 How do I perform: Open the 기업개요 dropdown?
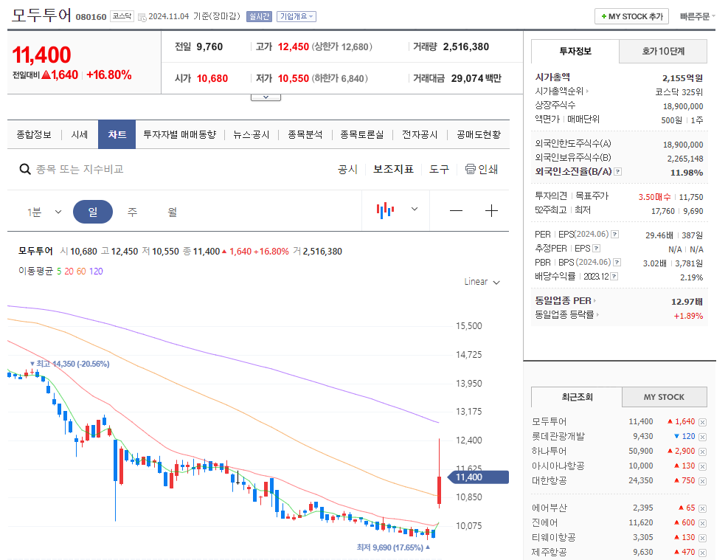click(297, 17)
